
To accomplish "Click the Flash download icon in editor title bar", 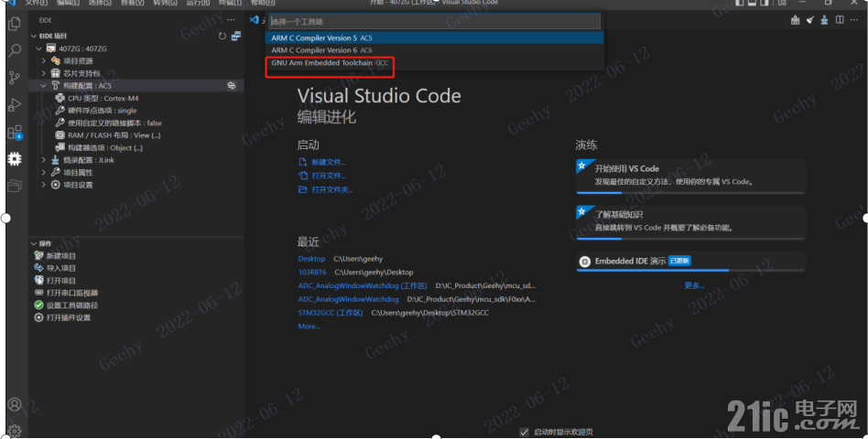I will [x=824, y=20].
